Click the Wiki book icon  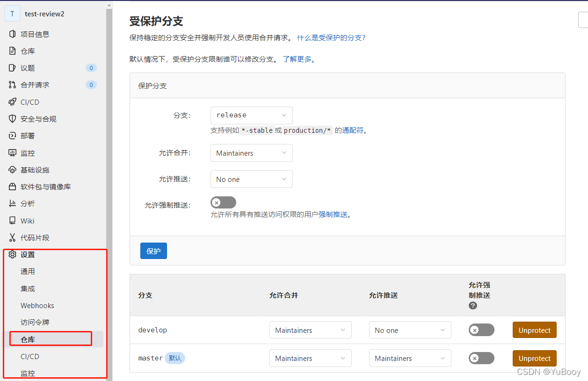(x=13, y=221)
